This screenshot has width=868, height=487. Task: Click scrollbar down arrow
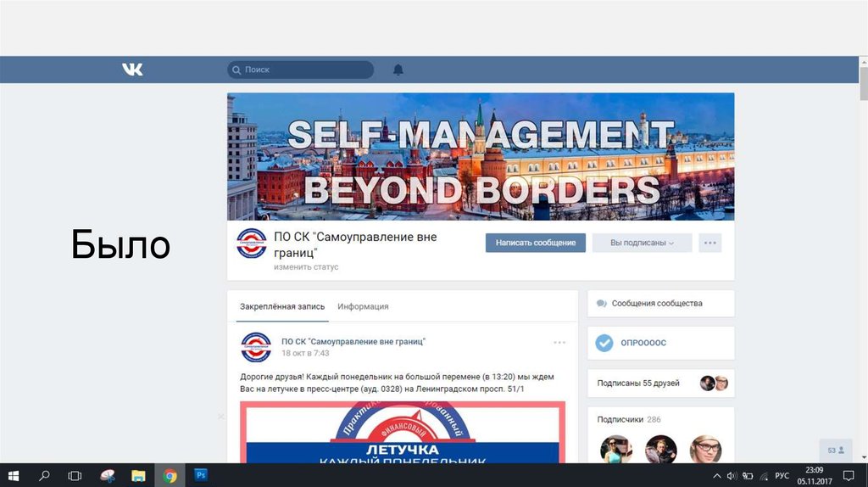pos(864,458)
